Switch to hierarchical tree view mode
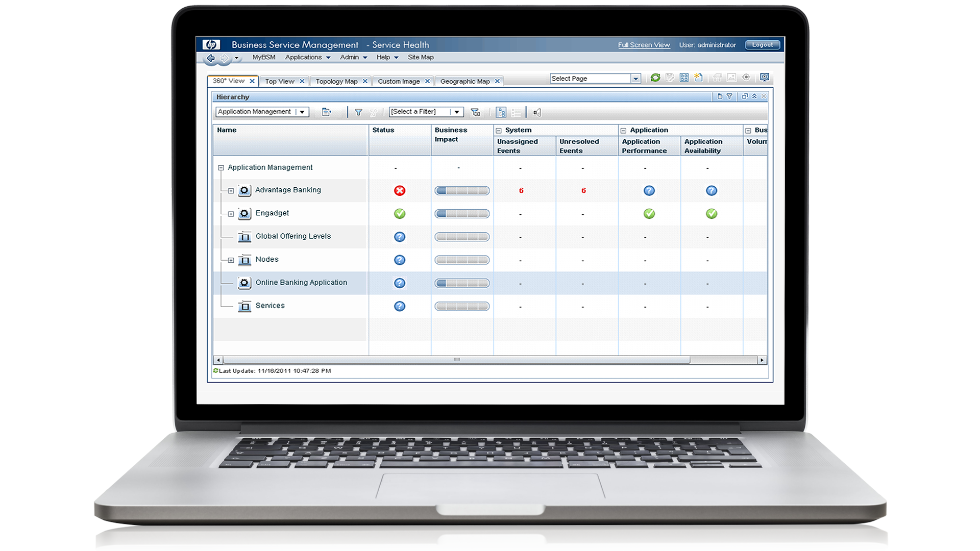Viewport: 980px width, 551px height. [x=501, y=112]
